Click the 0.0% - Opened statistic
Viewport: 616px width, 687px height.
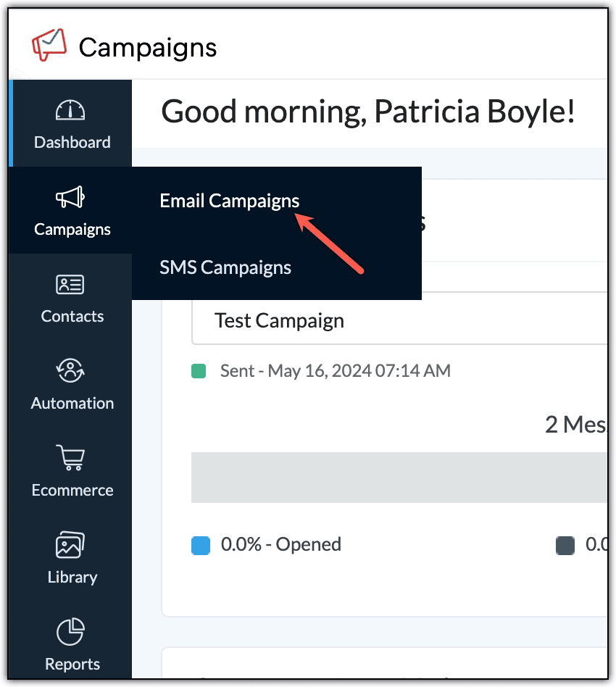(x=280, y=544)
